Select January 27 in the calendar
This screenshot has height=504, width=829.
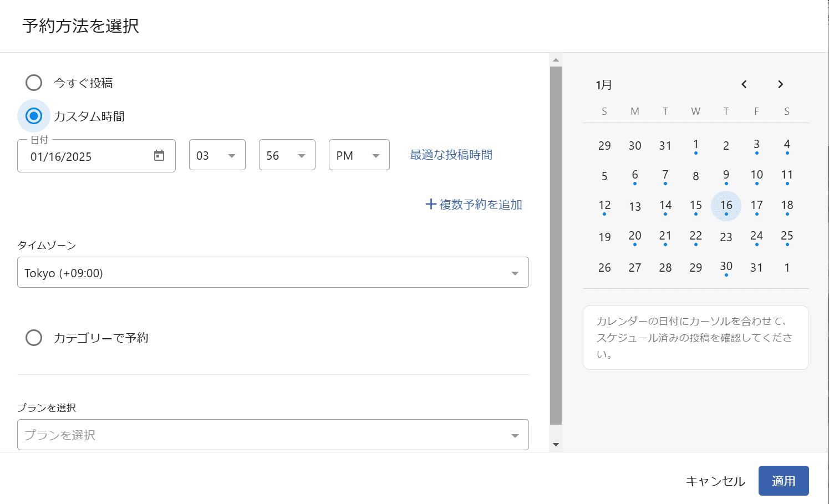635,267
